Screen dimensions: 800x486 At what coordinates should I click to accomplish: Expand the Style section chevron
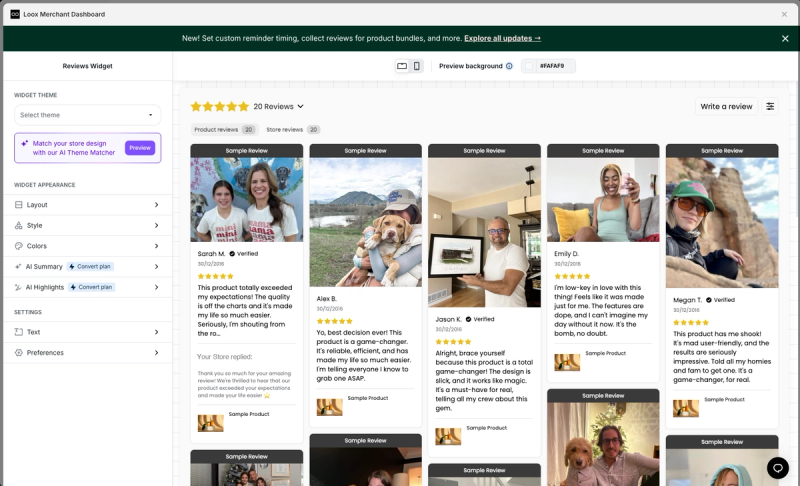tap(156, 225)
